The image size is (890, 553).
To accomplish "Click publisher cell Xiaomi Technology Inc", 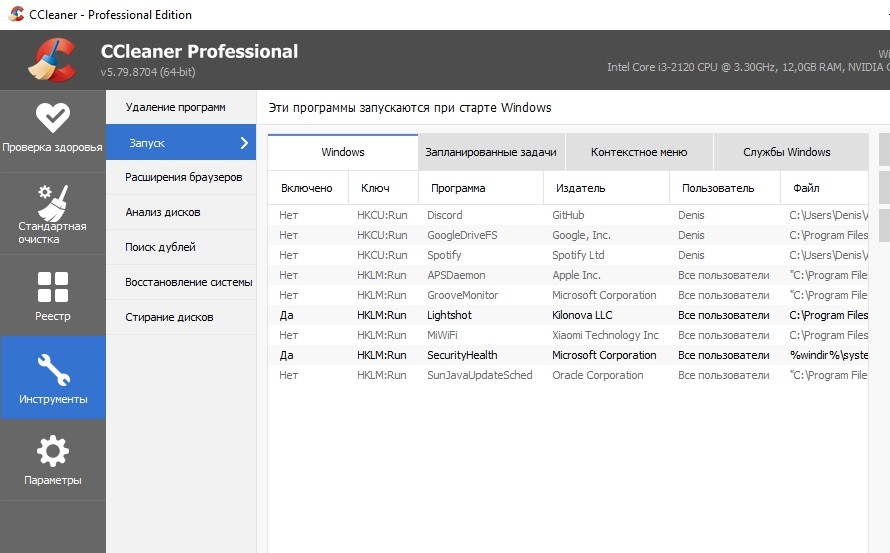I will [605, 336].
